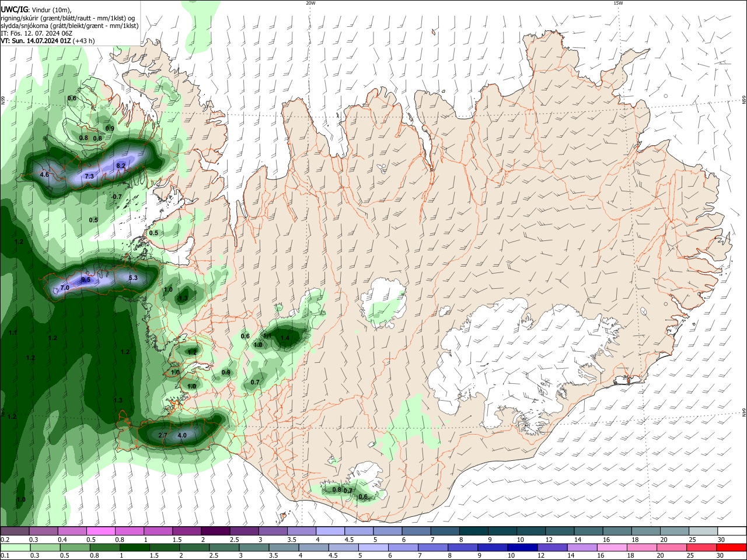
Task: Select the -0.7 value label on the map
Action: [116, 197]
